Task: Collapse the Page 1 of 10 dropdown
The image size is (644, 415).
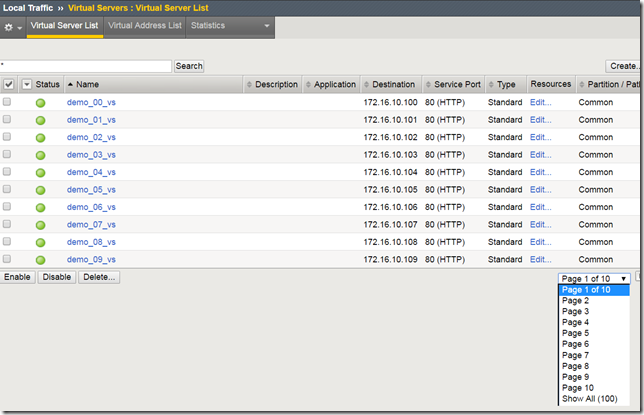Action: pos(594,279)
